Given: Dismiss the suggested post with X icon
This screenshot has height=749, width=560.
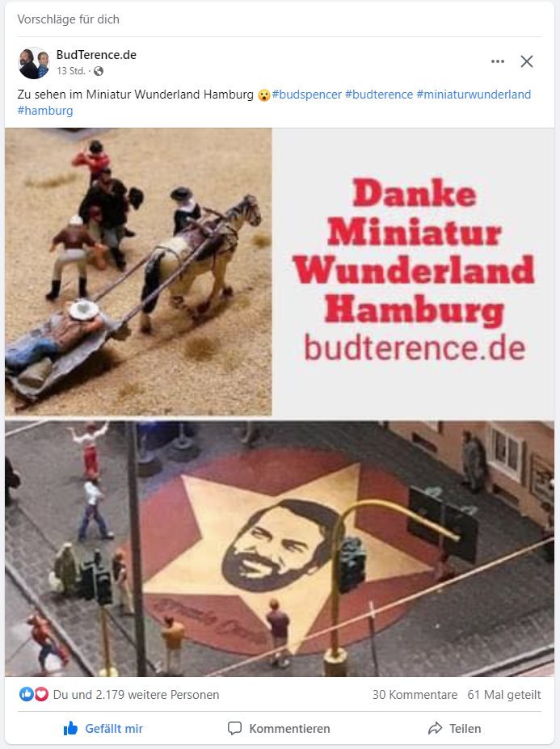Looking at the screenshot, I should point(527,61).
